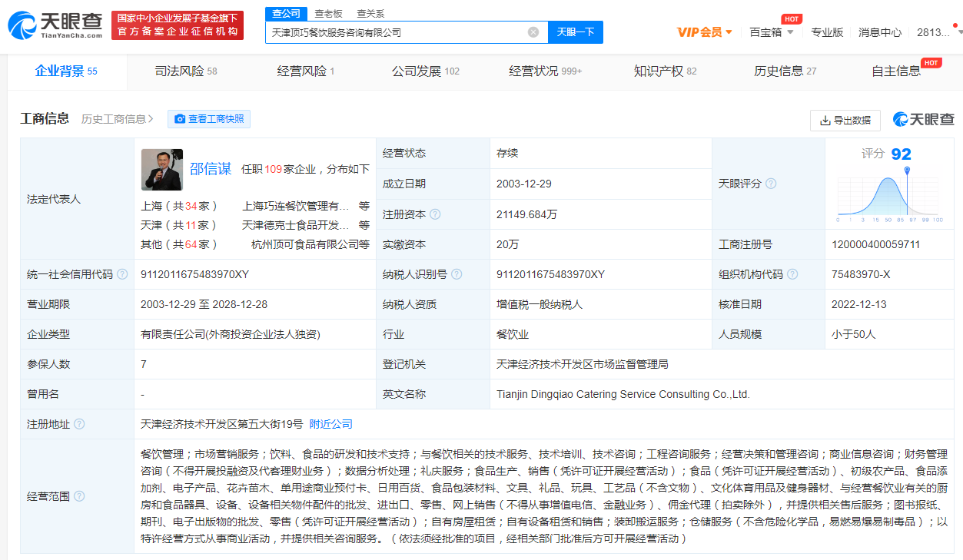Screen dimensions: 963x560
Task: Open the 公司发展 tab
Action: click(x=426, y=71)
